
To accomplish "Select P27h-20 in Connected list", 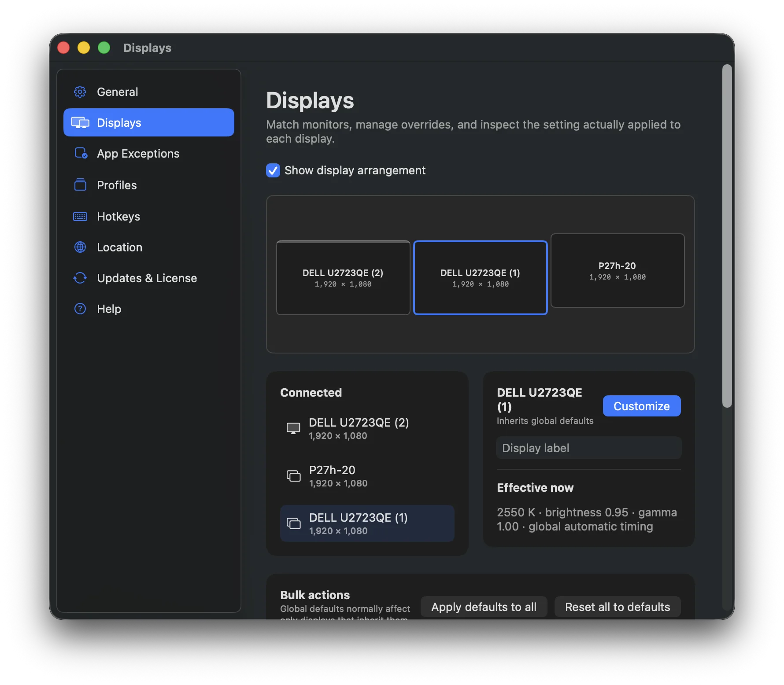I will [x=367, y=476].
